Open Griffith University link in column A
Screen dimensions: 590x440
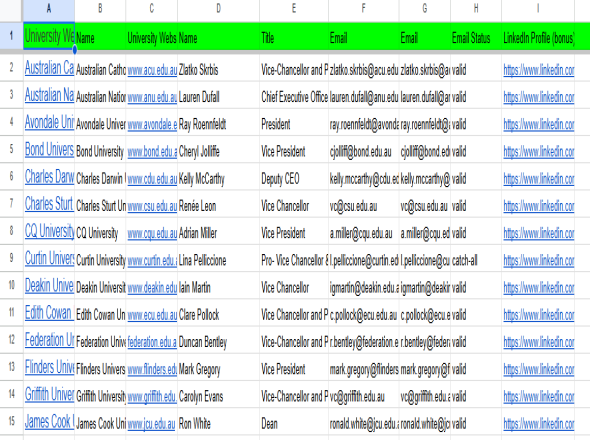(49, 394)
